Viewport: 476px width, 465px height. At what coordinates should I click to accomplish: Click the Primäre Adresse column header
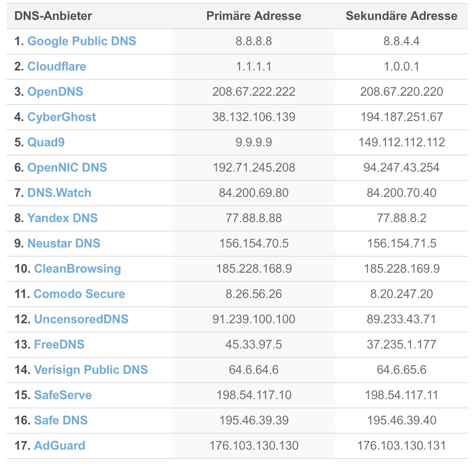point(254,16)
